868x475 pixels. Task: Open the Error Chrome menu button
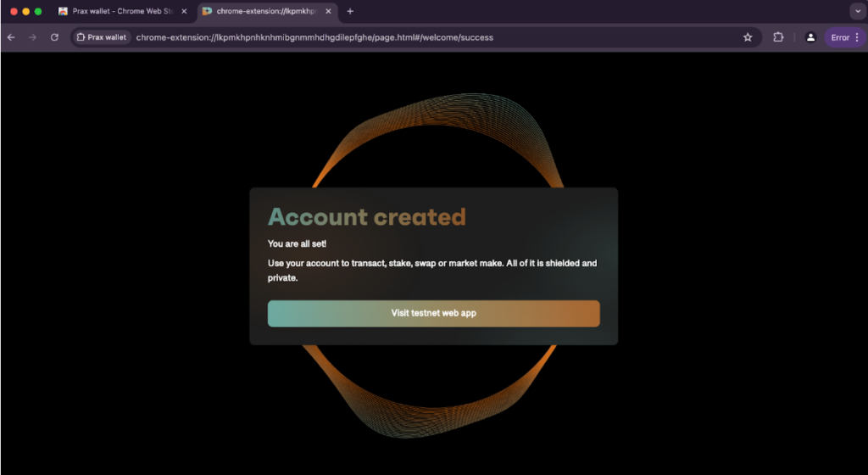(844, 37)
